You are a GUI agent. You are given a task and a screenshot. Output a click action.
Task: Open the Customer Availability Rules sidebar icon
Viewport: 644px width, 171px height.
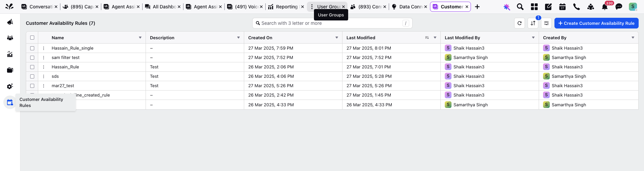(x=10, y=102)
